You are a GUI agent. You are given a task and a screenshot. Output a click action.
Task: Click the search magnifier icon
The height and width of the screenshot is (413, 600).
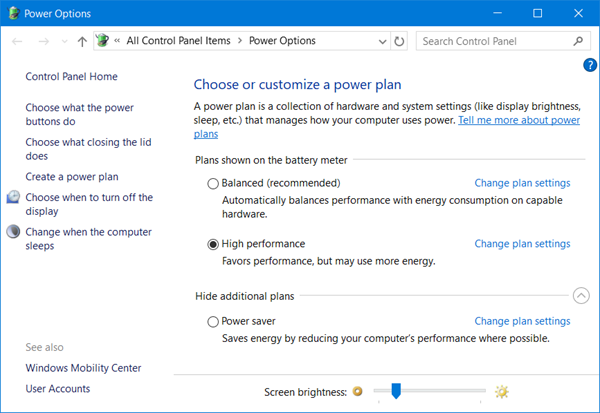(578, 41)
